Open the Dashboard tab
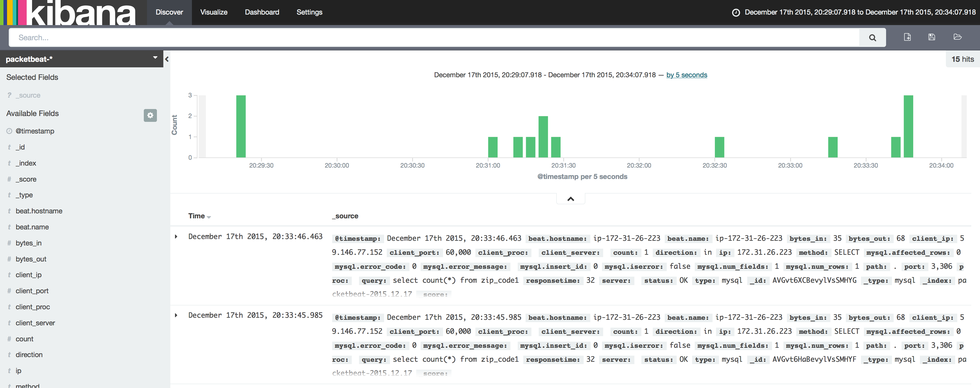Screen dimensions: 980x388 pyautogui.click(x=262, y=12)
